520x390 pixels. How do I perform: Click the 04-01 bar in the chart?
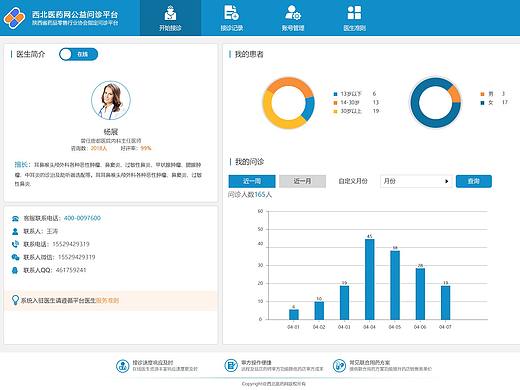(x=294, y=314)
